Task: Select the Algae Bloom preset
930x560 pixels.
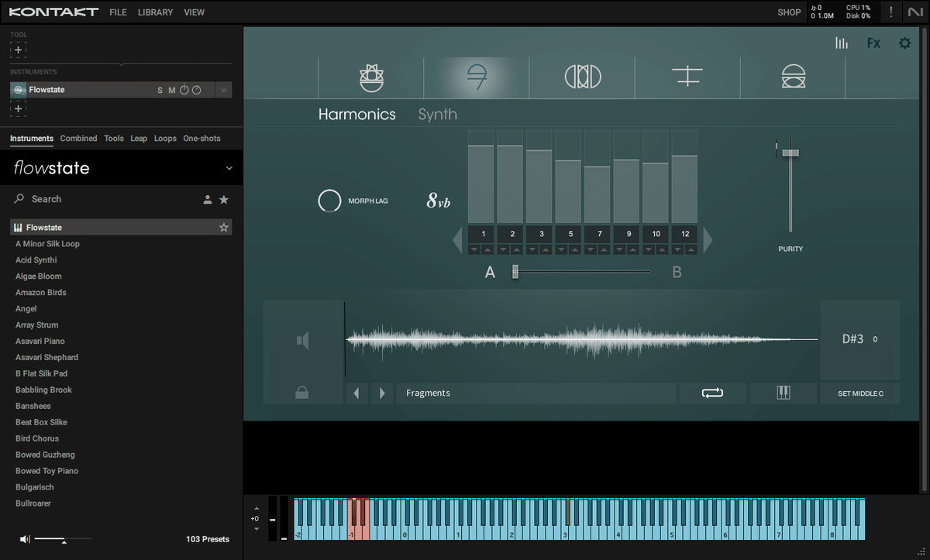Action: (39, 277)
